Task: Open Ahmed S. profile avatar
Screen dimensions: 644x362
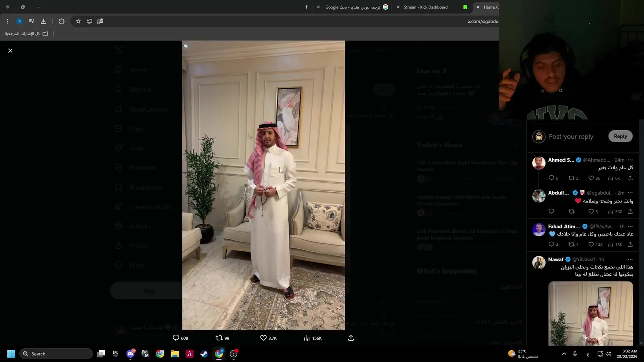Action: tap(539, 163)
